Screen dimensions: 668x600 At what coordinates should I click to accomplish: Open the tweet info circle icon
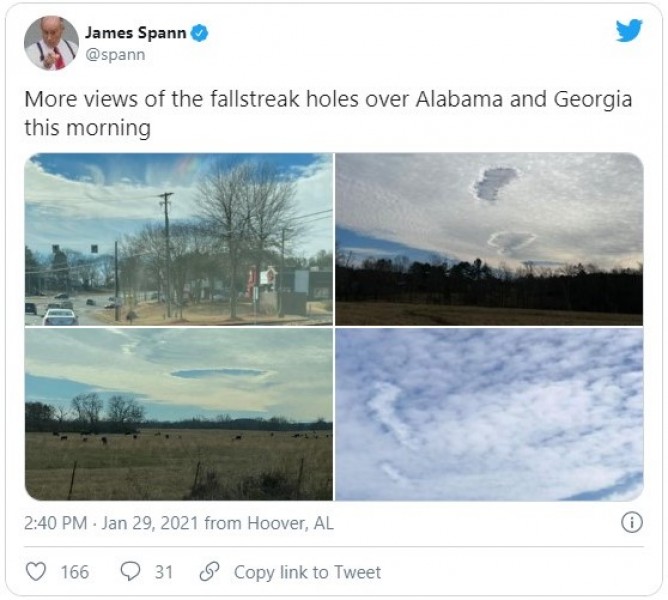(631, 523)
